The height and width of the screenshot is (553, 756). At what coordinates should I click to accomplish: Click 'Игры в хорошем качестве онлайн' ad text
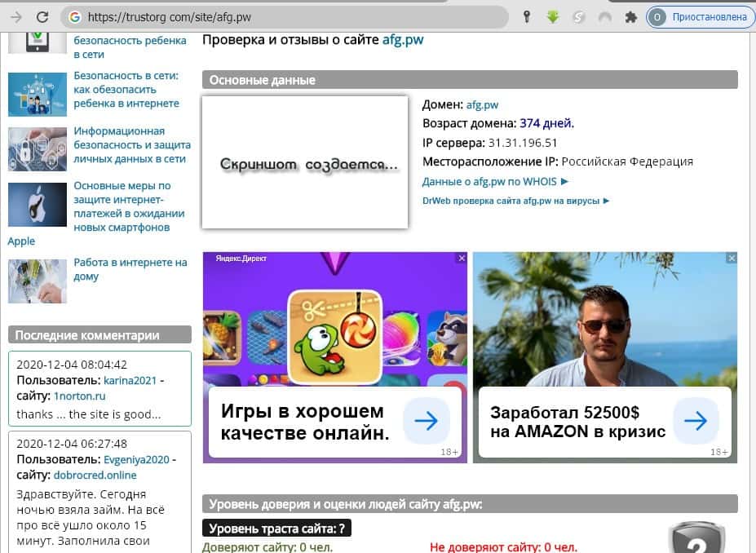click(305, 422)
